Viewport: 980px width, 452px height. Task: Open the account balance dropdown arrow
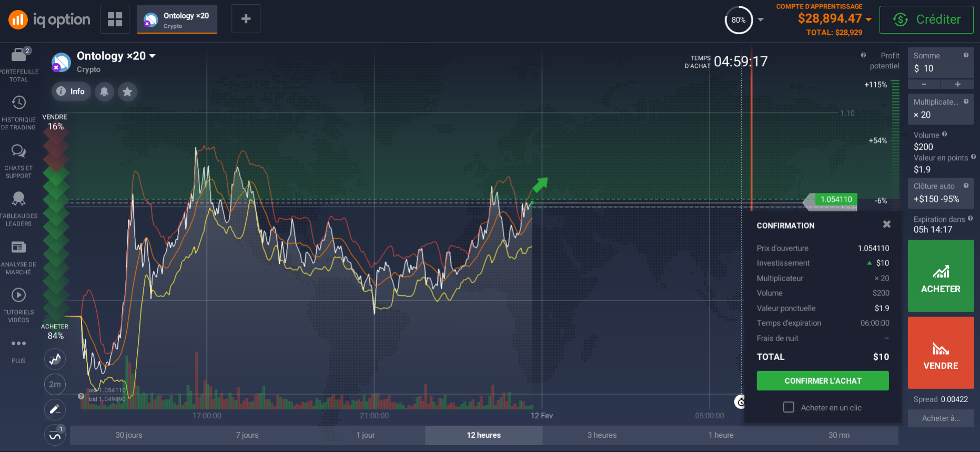tap(868, 19)
